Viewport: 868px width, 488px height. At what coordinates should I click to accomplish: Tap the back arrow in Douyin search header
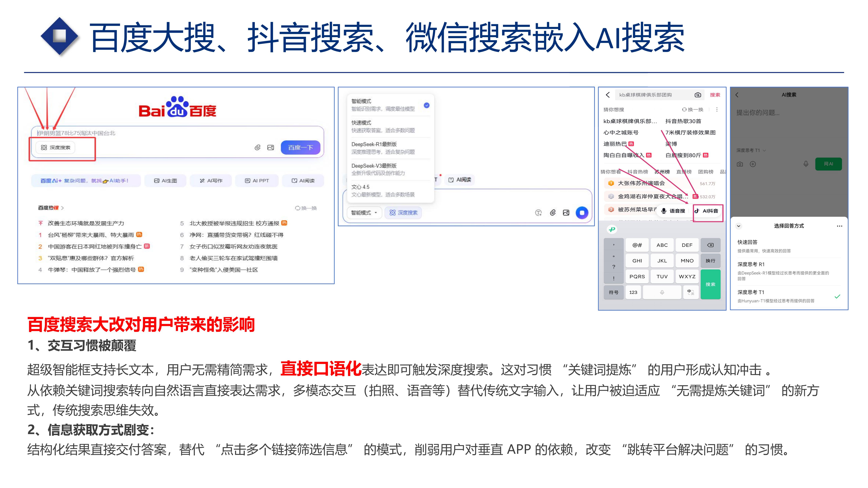coord(608,95)
